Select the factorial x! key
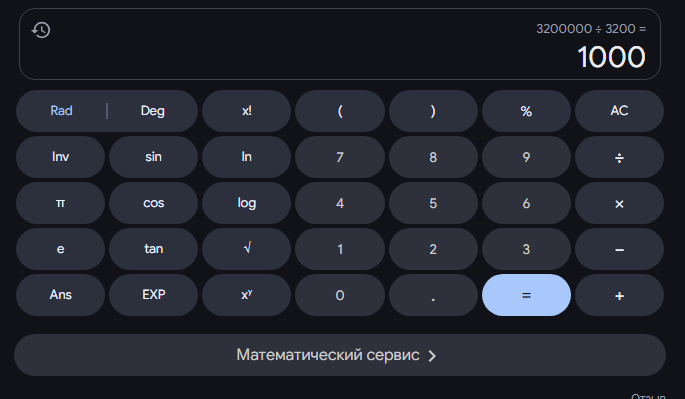The image size is (685, 399). pyautogui.click(x=246, y=111)
